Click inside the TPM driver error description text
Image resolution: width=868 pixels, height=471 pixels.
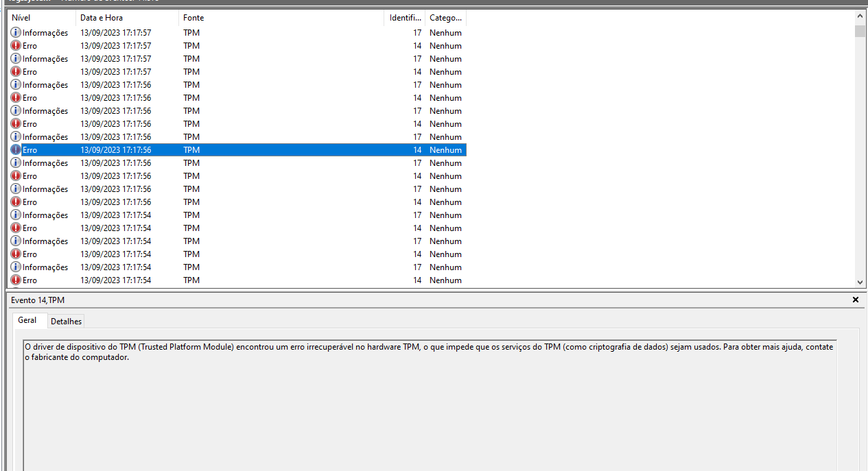[x=429, y=352]
